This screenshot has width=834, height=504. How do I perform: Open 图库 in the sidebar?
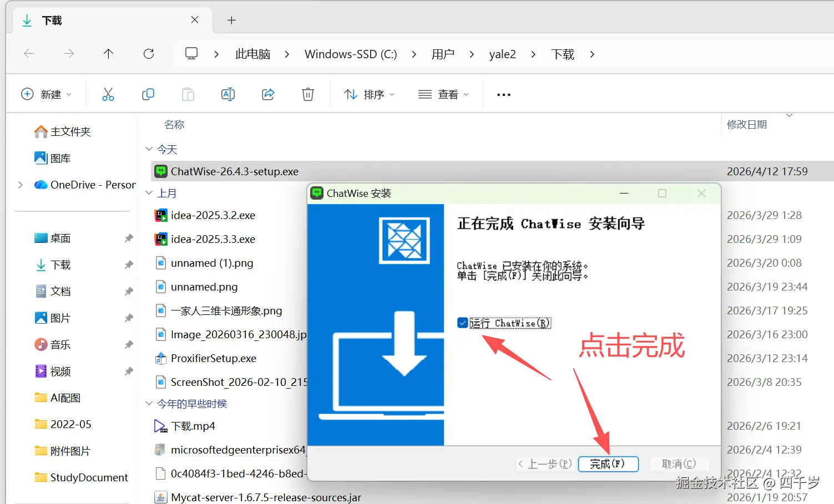(53, 158)
